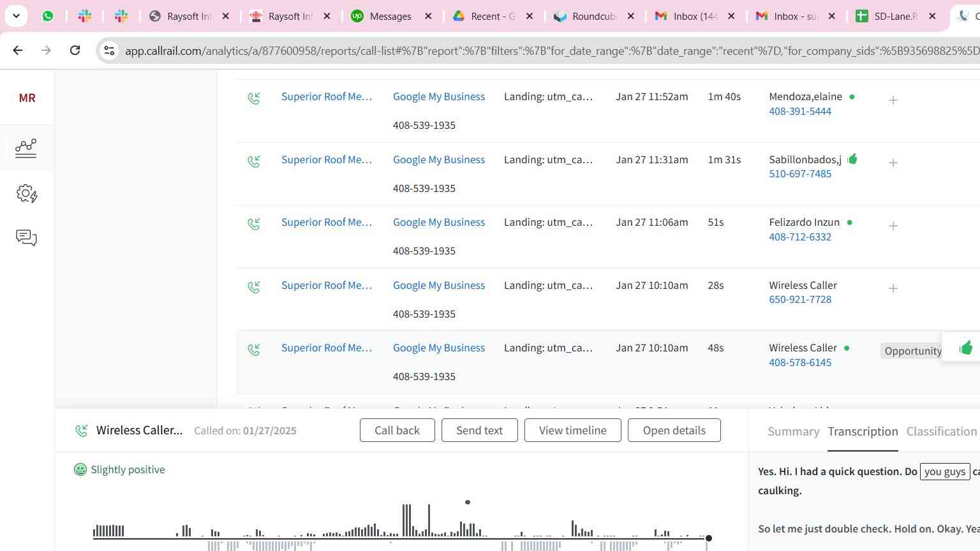This screenshot has width=980, height=551.
Task: Click inbound call icon for Mendoza,elaine row
Action: pyautogui.click(x=254, y=98)
